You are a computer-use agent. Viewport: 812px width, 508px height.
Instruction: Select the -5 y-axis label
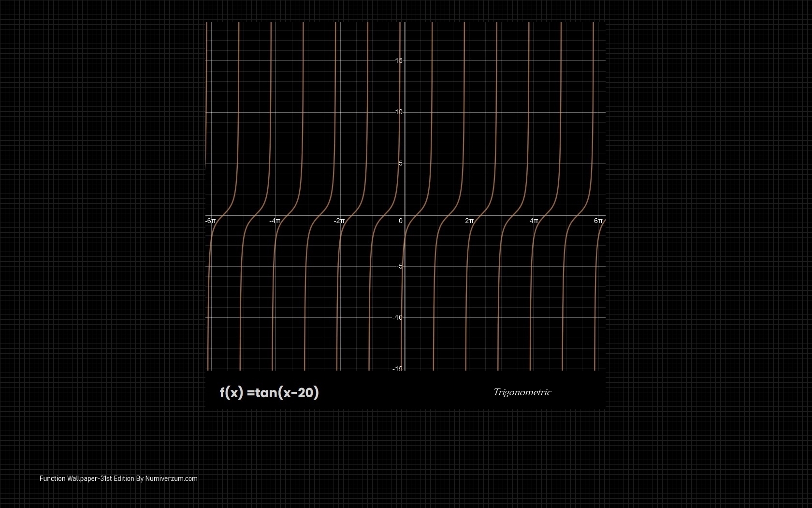point(399,267)
